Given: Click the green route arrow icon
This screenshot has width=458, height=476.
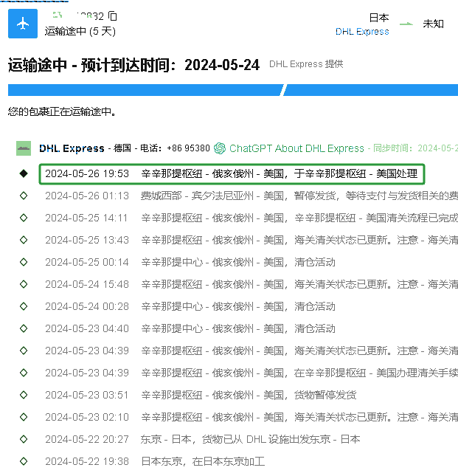Looking at the screenshot, I should coord(406,24).
